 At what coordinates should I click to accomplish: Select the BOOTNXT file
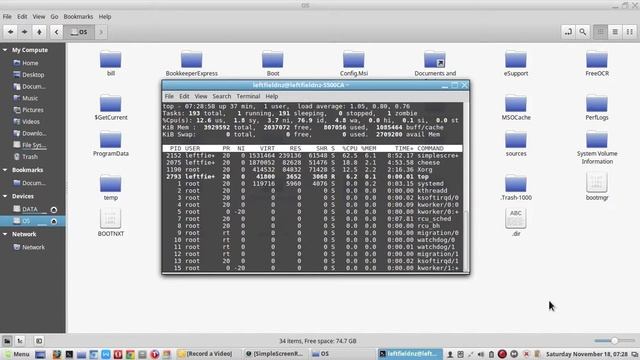[x=111, y=223]
